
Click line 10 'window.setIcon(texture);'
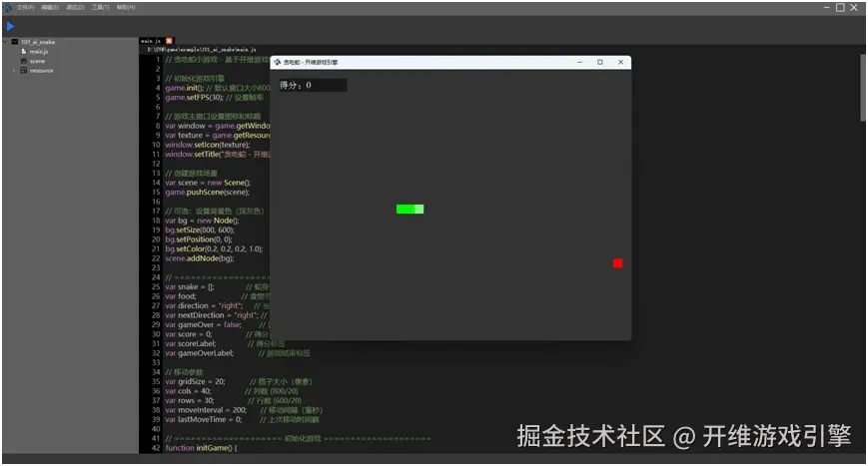pyautogui.click(x=207, y=145)
